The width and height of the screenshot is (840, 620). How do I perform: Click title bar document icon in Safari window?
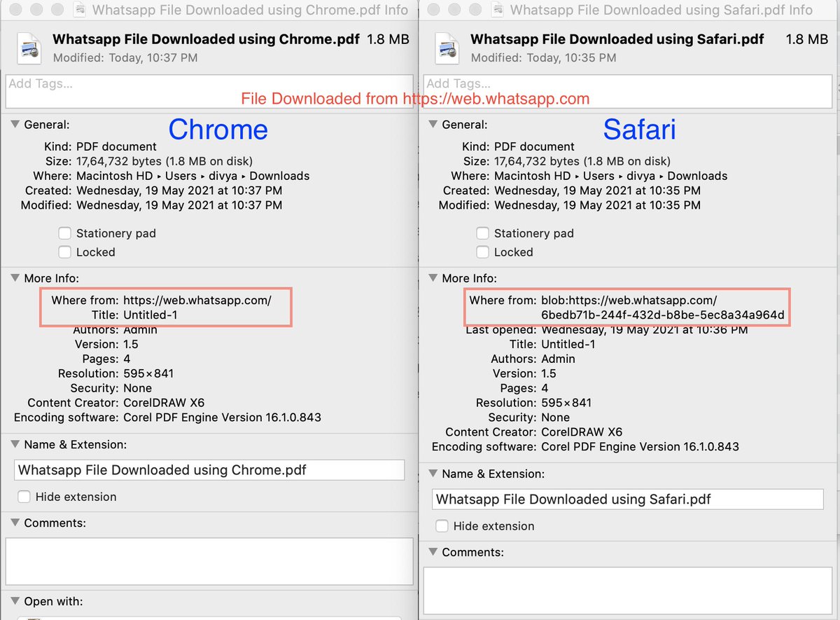(x=497, y=11)
